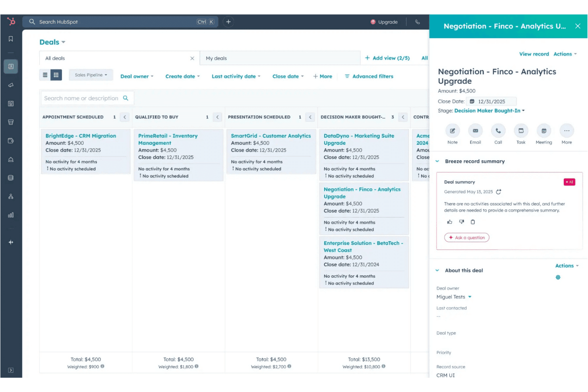This screenshot has width=588, height=392.
Task: Open the Sales Pipeline dropdown
Action: (x=91, y=75)
